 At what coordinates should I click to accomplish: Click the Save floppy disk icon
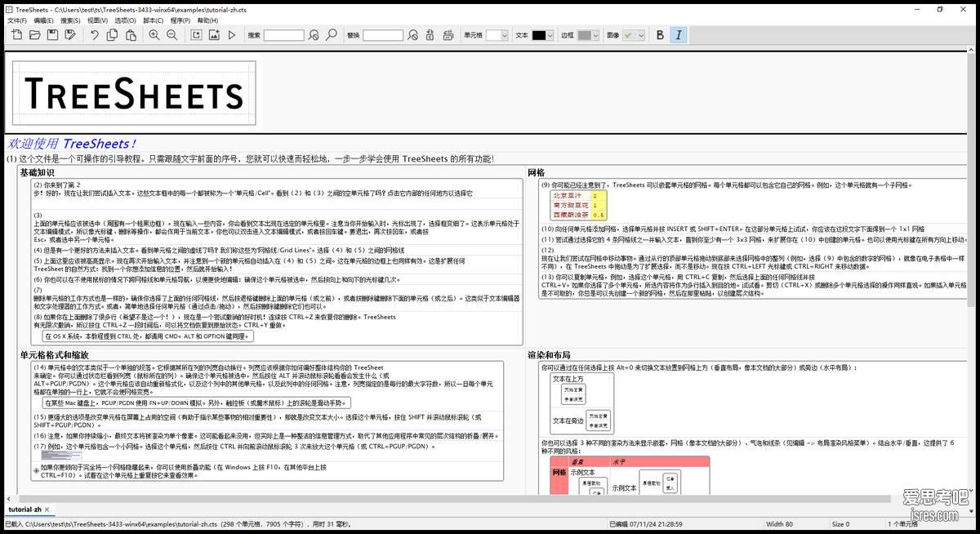53,35
